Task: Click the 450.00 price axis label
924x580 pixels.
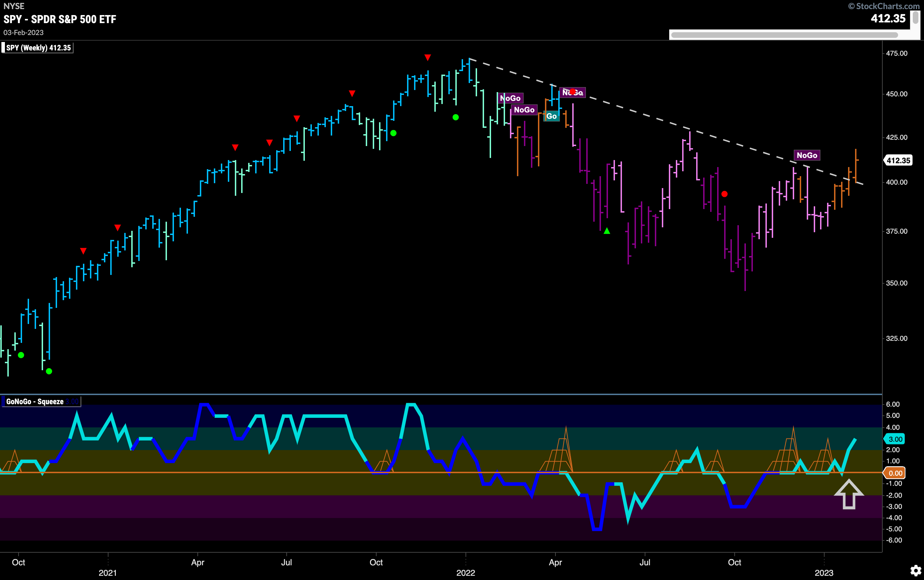Action: tap(896, 94)
